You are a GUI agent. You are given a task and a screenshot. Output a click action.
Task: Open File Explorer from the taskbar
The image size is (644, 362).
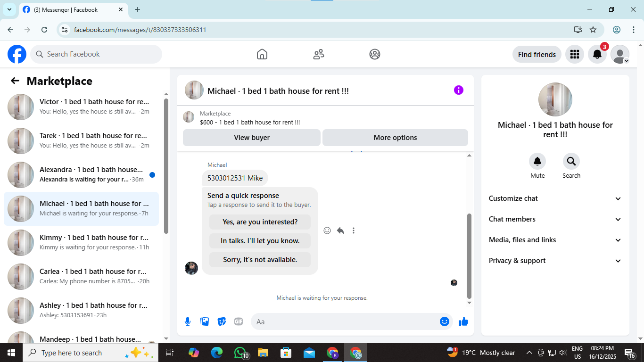coord(263,353)
